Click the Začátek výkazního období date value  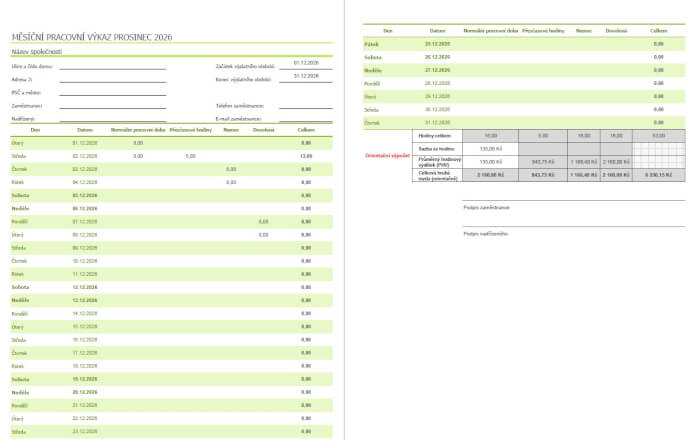[x=306, y=63]
